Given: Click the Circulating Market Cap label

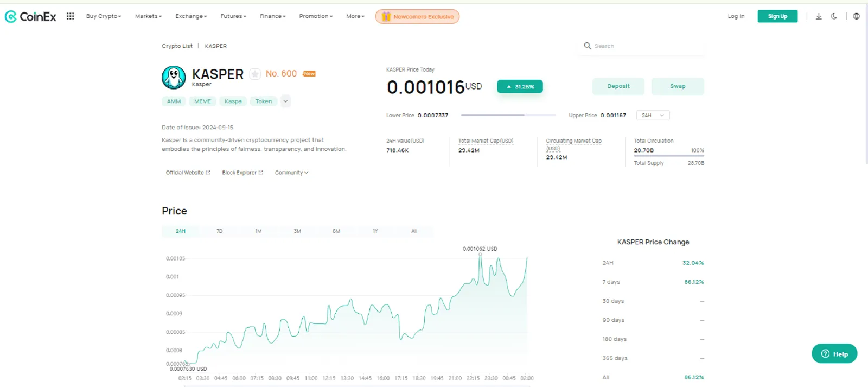Looking at the screenshot, I should [x=573, y=144].
